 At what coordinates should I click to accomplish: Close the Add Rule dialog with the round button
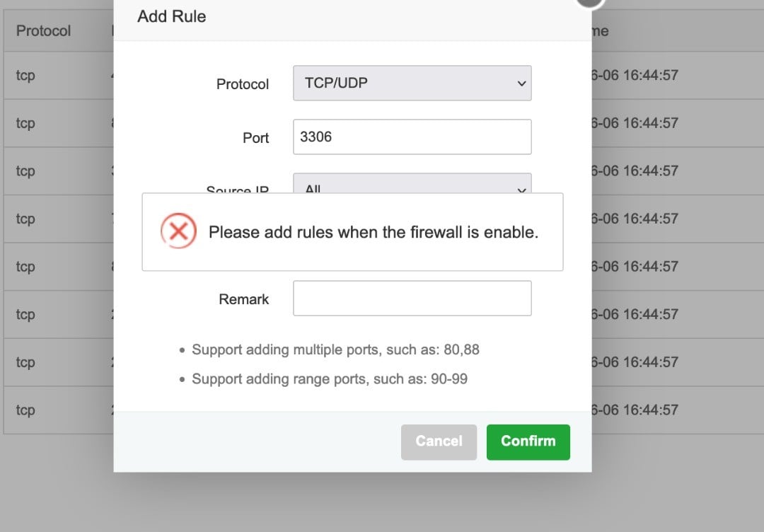591,2
